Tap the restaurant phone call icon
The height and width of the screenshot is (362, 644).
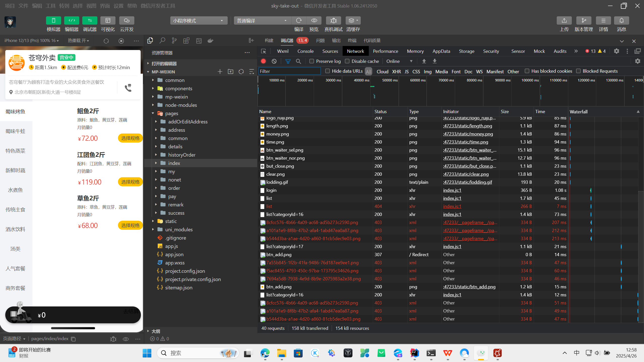128,88
